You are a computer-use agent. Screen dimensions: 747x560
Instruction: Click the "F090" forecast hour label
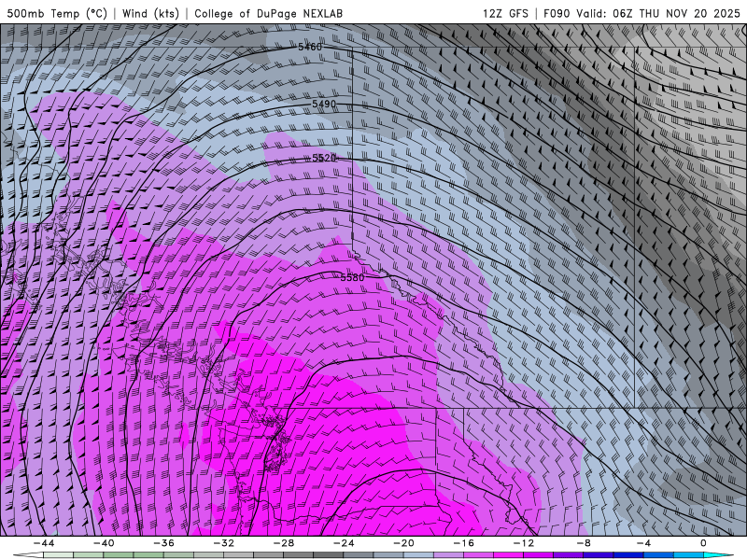tap(557, 13)
